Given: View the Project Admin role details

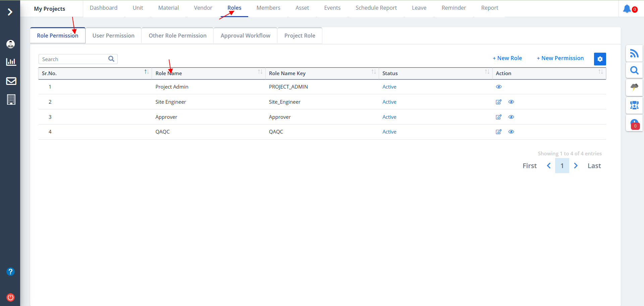Looking at the screenshot, I should click(x=499, y=87).
